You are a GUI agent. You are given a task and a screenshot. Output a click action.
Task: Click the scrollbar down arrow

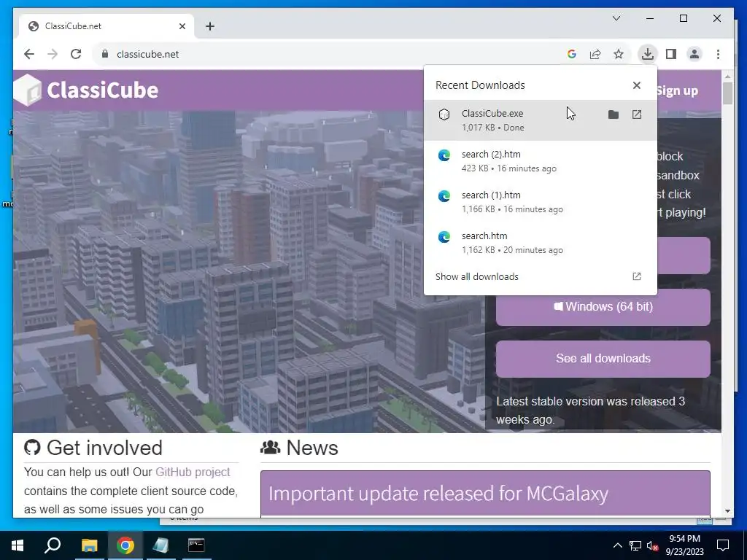[x=727, y=511]
